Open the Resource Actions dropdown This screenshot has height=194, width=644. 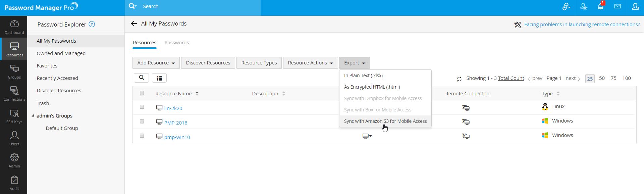tap(310, 63)
